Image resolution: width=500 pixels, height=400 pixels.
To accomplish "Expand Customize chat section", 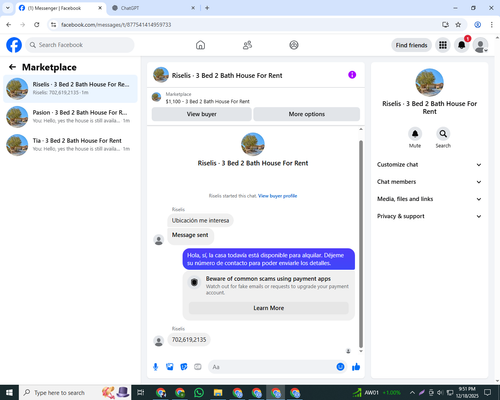I will (429, 165).
